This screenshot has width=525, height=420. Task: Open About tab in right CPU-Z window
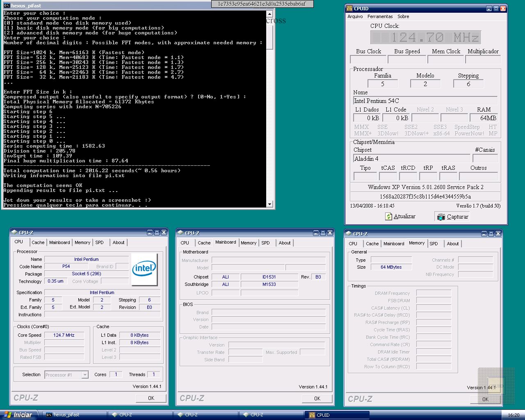[x=453, y=244]
